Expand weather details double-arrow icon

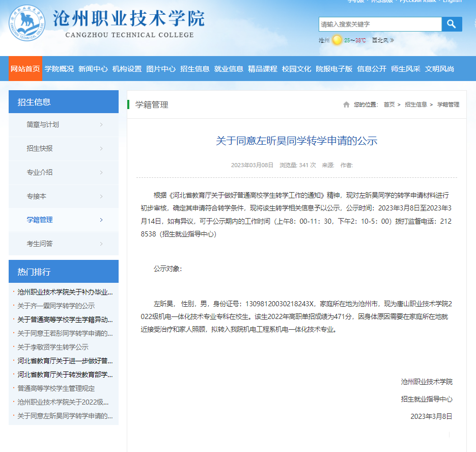(x=392, y=40)
